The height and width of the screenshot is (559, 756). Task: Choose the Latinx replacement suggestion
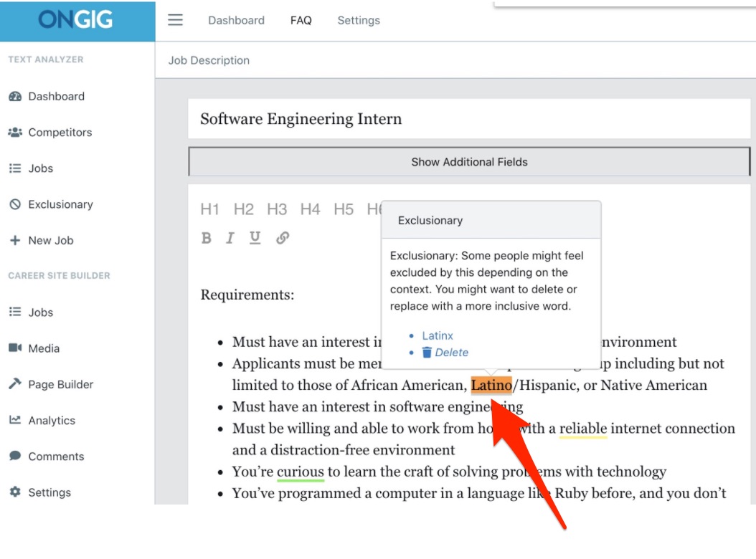pyautogui.click(x=437, y=335)
